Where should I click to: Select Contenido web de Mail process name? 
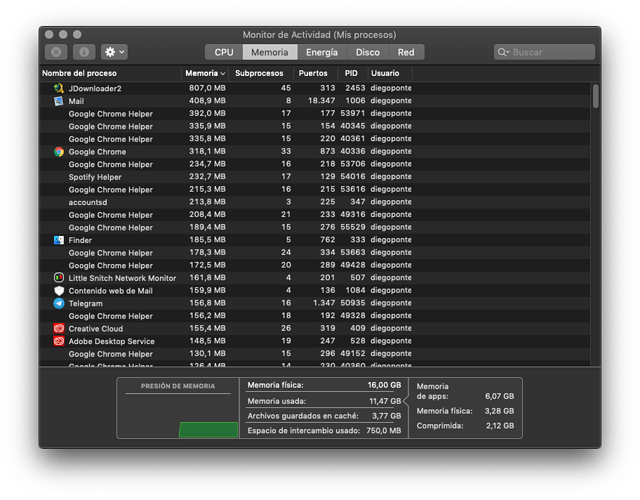(111, 291)
